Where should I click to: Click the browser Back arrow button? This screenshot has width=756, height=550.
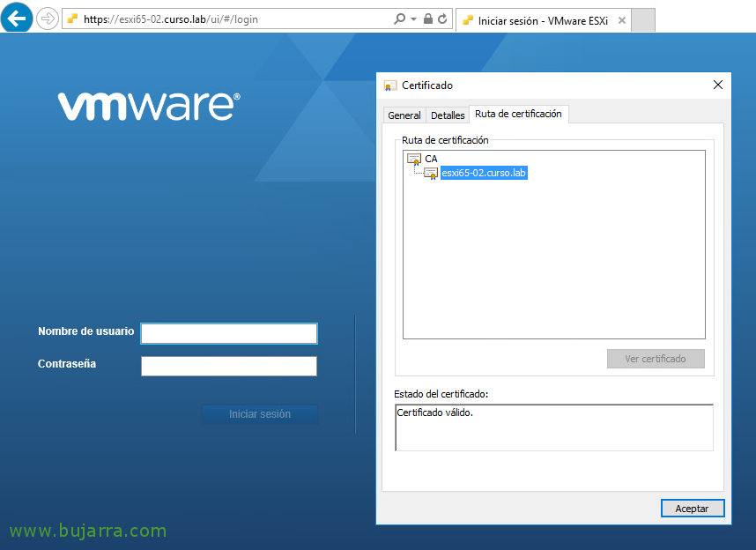[17, 19]
